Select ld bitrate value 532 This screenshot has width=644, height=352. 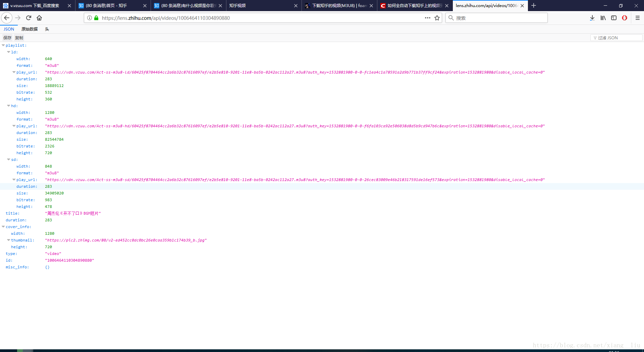(x=49, y=92)
